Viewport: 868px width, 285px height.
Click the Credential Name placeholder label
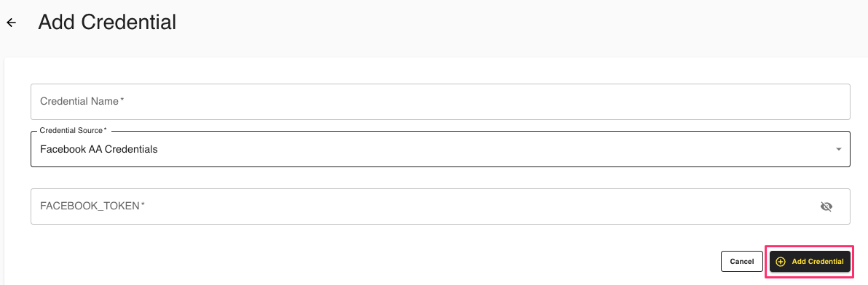[x=82, y=102]
